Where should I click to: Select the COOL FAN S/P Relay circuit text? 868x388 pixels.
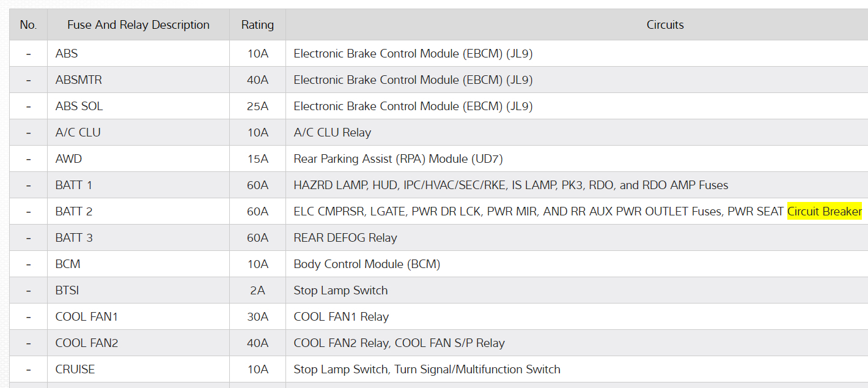[x=450, y=343]
